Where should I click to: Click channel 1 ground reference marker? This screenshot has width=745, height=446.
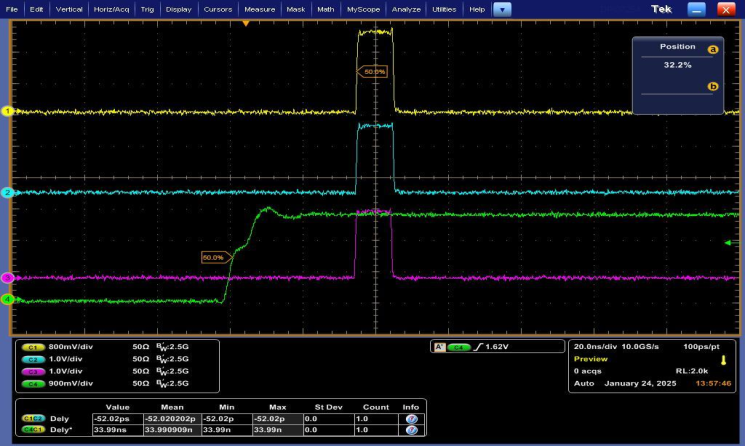[6, 111]
